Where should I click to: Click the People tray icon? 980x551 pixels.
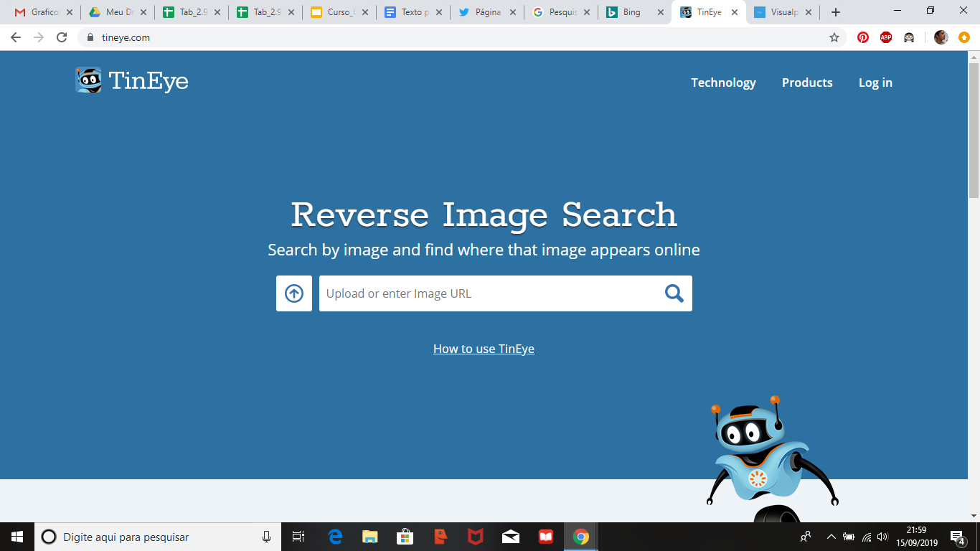(806, 537)
